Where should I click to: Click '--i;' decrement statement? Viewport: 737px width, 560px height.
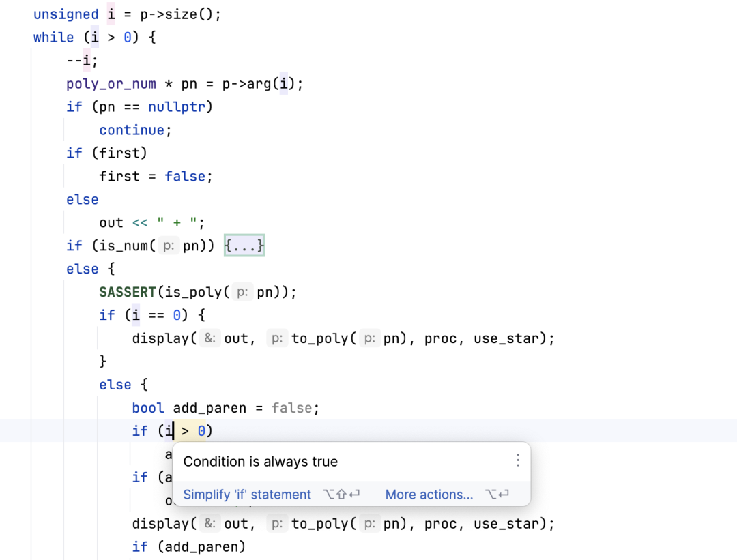coord(83,61)
